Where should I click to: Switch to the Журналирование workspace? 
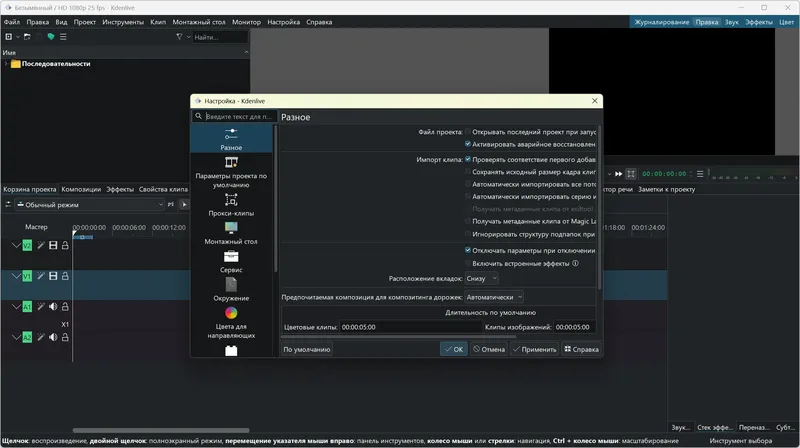[662, 22]
